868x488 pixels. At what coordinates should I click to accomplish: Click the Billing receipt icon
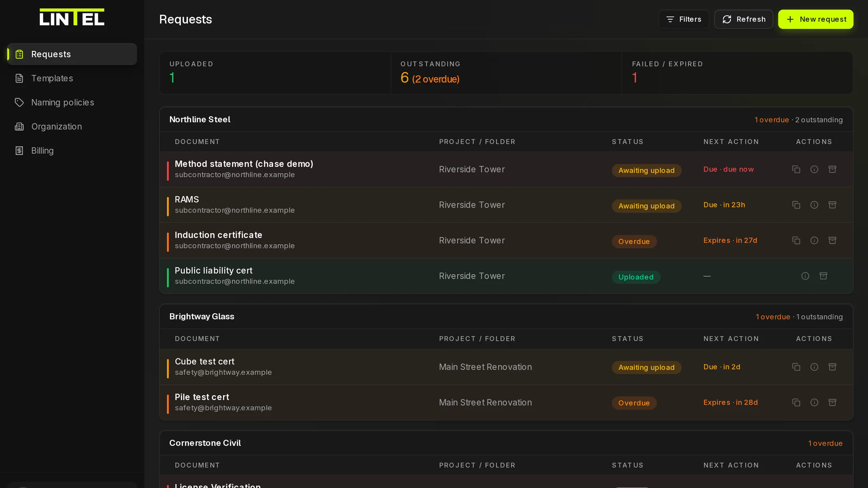(x=19, y=151)
